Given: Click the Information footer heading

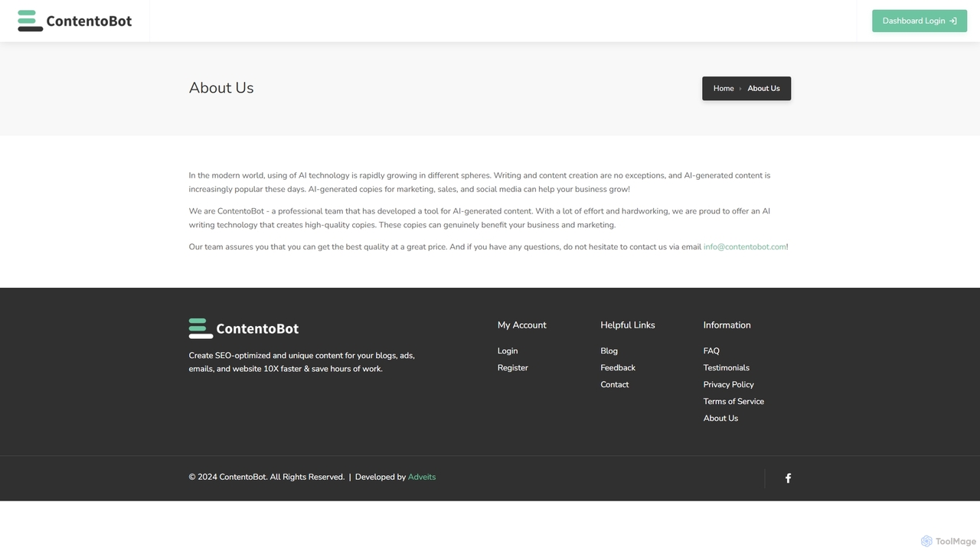Looking at the screenshot, I should (x=727, y=325).
